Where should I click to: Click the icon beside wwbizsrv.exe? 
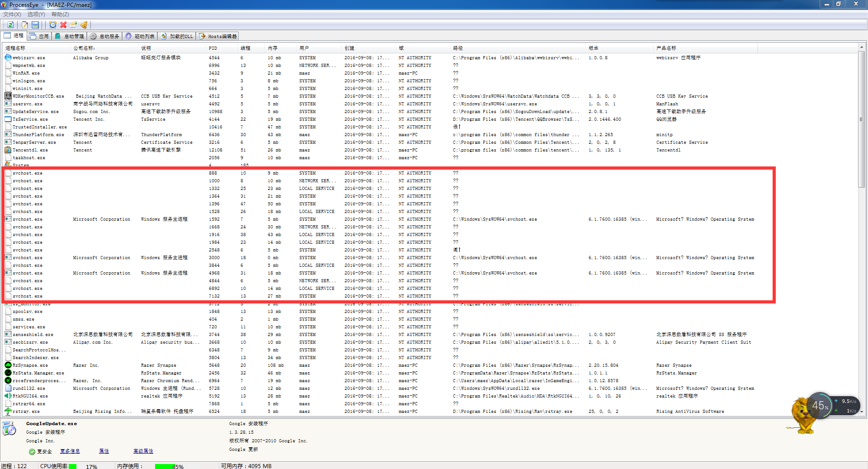point(8,57)
